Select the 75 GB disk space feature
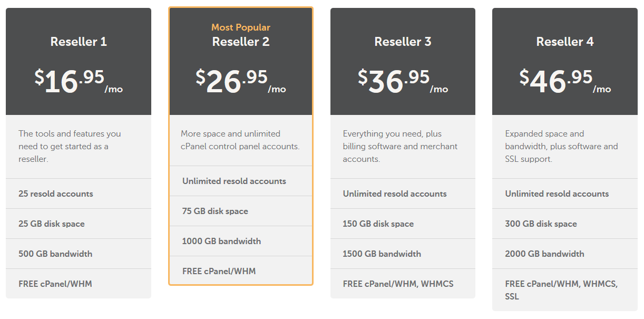 tap(240, 211)
